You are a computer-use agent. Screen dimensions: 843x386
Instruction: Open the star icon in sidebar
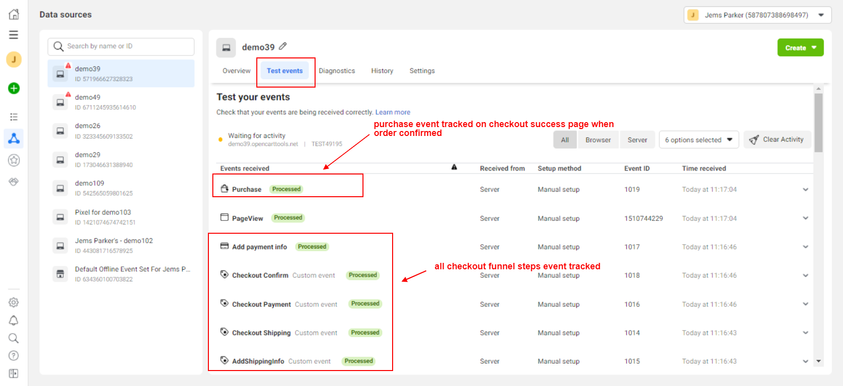14,160
